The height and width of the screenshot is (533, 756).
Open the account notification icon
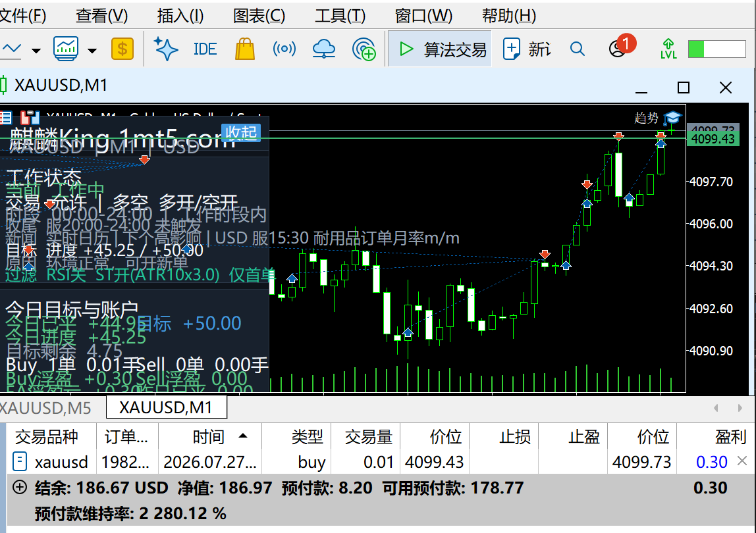621,47
